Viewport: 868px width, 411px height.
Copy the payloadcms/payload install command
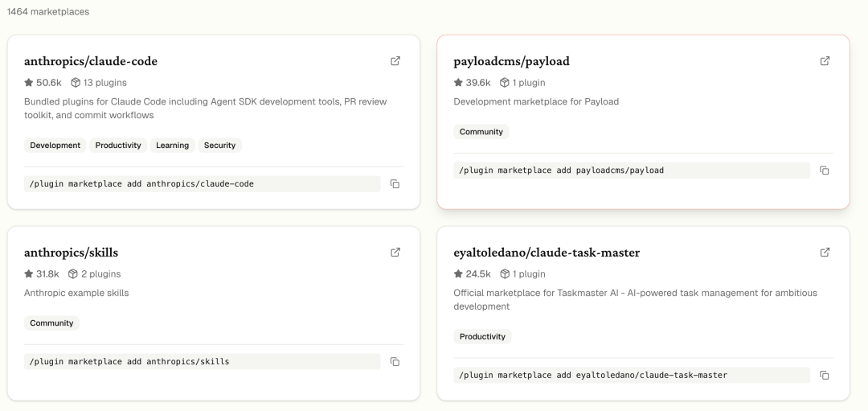824,171
